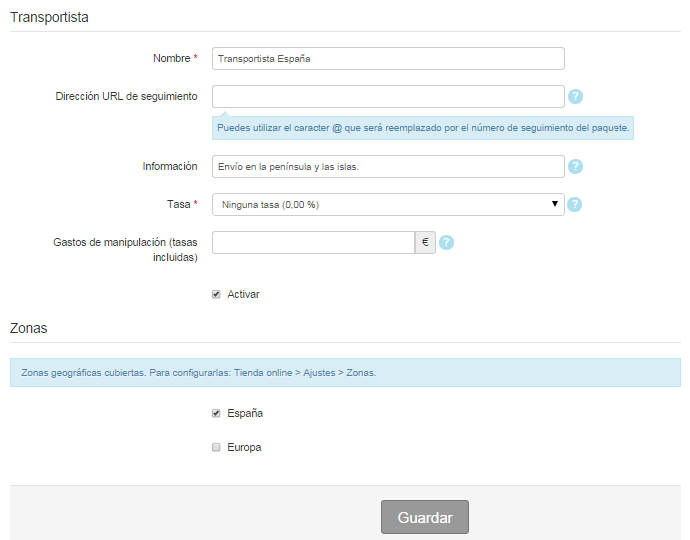Click the Dirección URL de seguimiento field
690x540 pixels.
pos(388,96)
